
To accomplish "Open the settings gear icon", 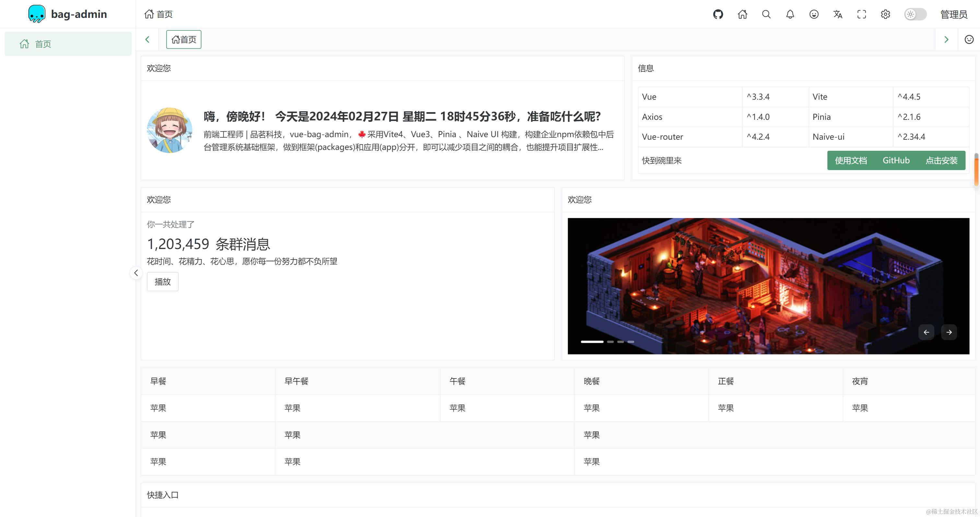I will pos(885,14).
